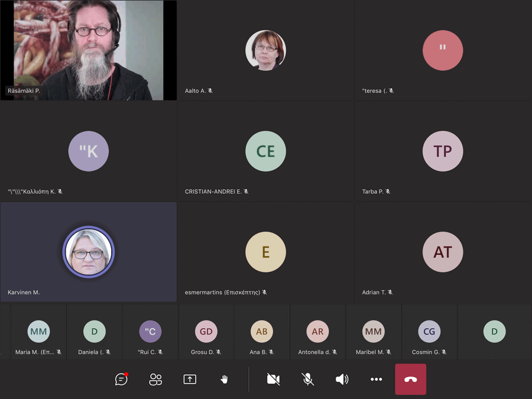Click the CE avatar for CRISTIAN-ANDREI E.

pyautogui.click(x=265, y=151)
